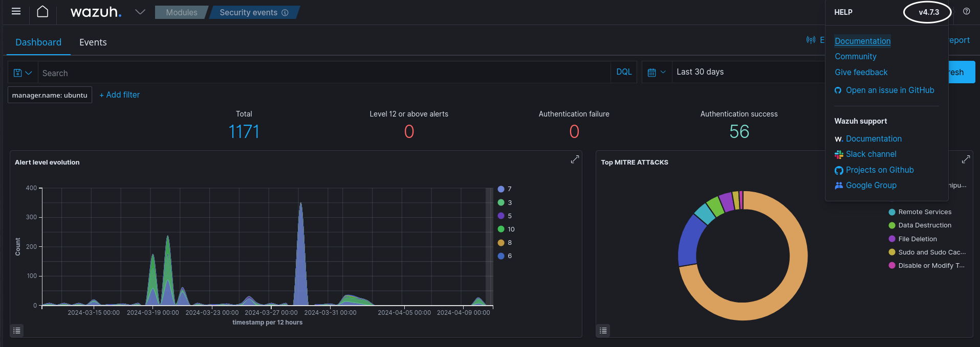Viewport: 980px width, 347px height.
Task: Open the hamburger navigation menu
Action: click(x=16, y=12)
